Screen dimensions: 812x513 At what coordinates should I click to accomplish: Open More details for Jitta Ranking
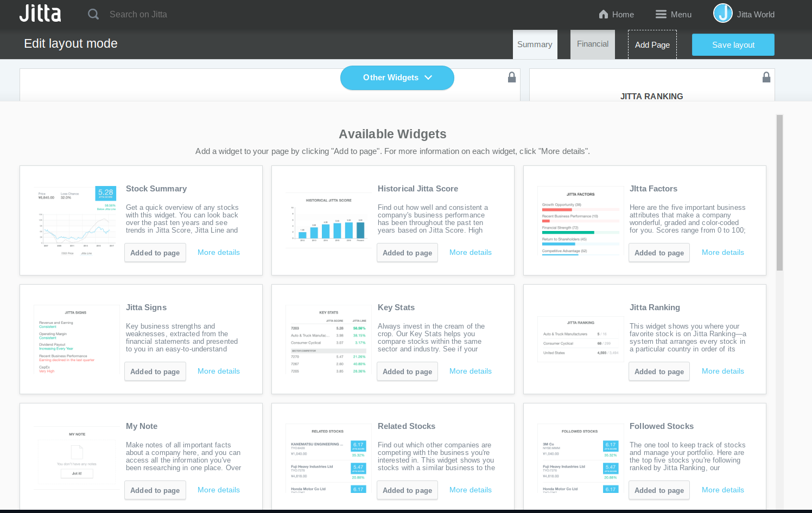(x=723, y=371)
